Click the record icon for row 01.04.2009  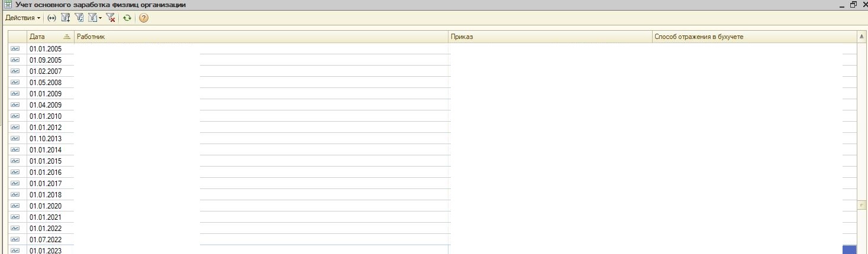tap(15, 105)
